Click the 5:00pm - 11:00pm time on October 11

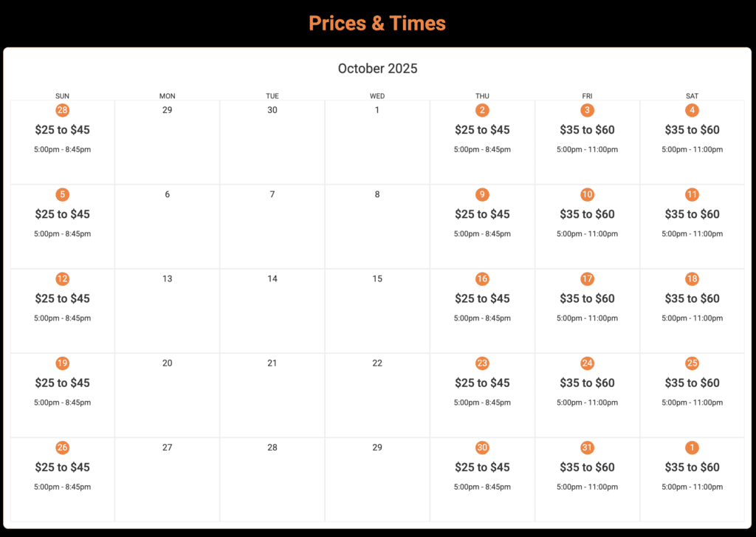coord(692,233)
